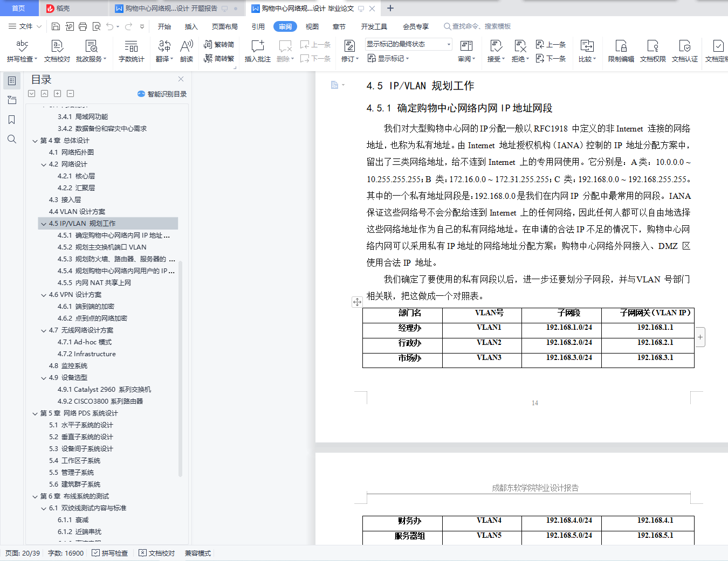Insert a comment with 插入批注

coord(258,51)
